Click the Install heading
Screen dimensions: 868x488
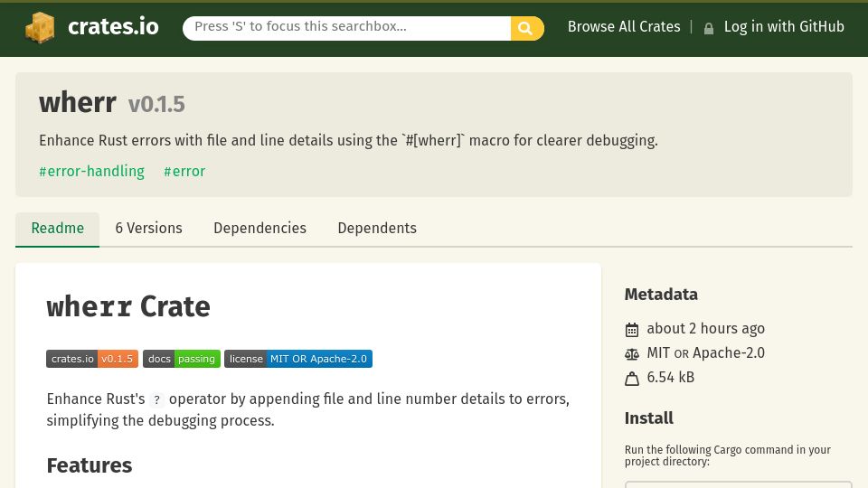649,418
